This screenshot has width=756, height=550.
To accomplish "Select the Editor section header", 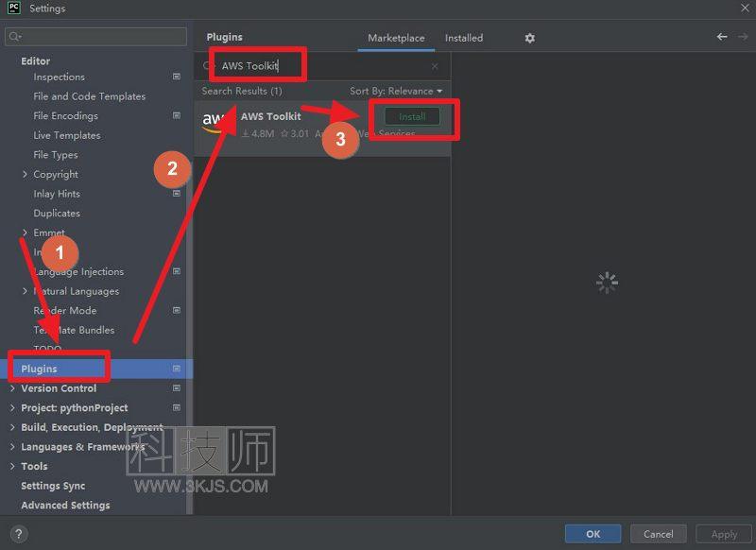I will [35, 61].
